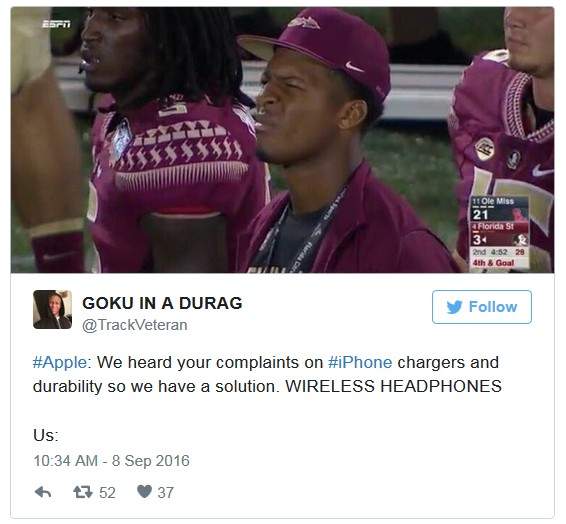This screenshot has width=566, height=524.
Task: Click the Nike swoosh on the cap
Action: [x=354, y=67]
